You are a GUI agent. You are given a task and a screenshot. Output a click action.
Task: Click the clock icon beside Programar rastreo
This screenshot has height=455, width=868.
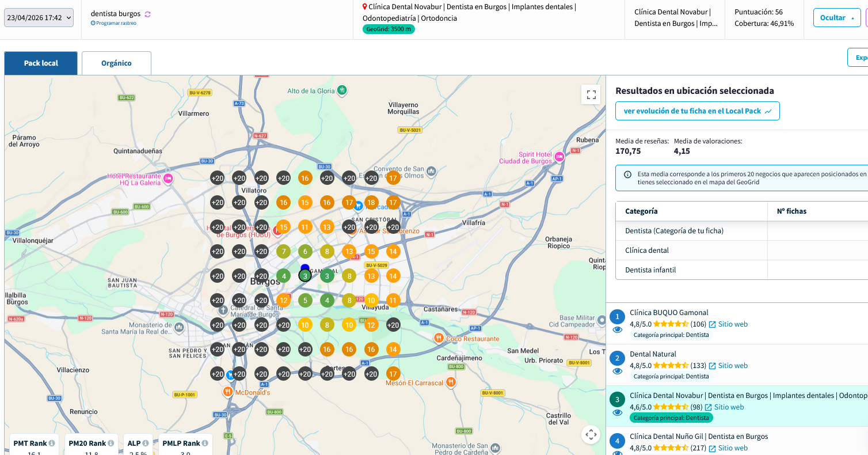(x=93, y=23)
